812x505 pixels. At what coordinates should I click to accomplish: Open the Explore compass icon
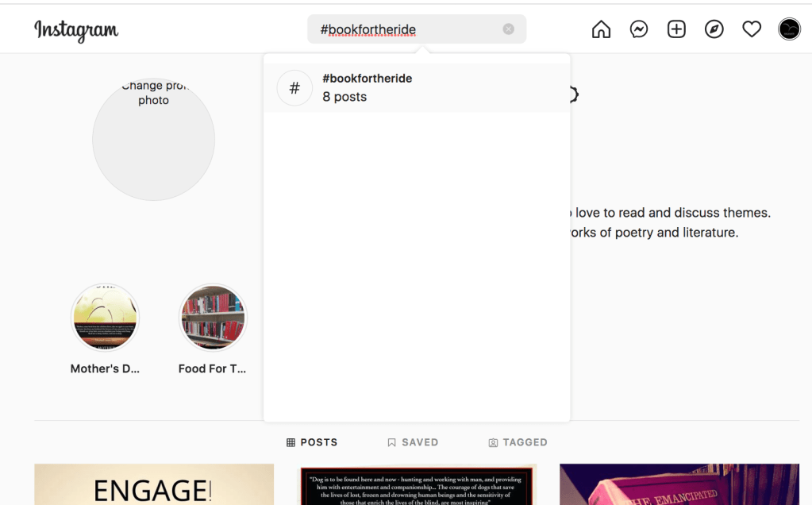point(714,29)
